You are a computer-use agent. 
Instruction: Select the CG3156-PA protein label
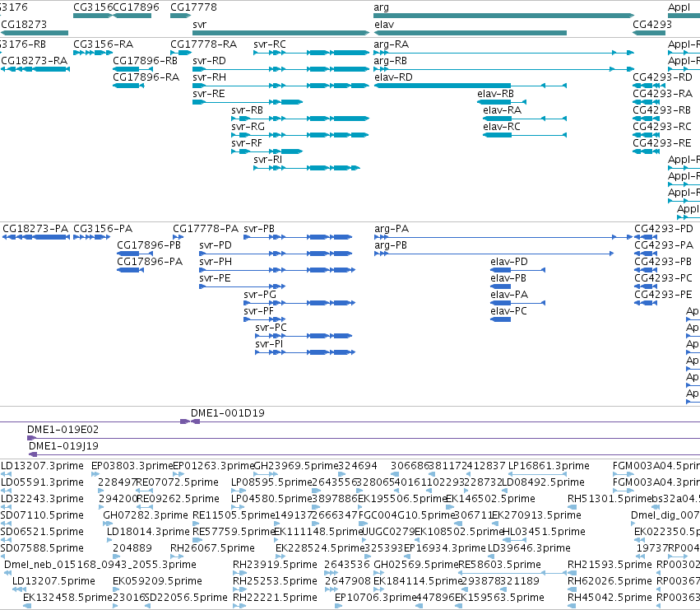[103, 229]
